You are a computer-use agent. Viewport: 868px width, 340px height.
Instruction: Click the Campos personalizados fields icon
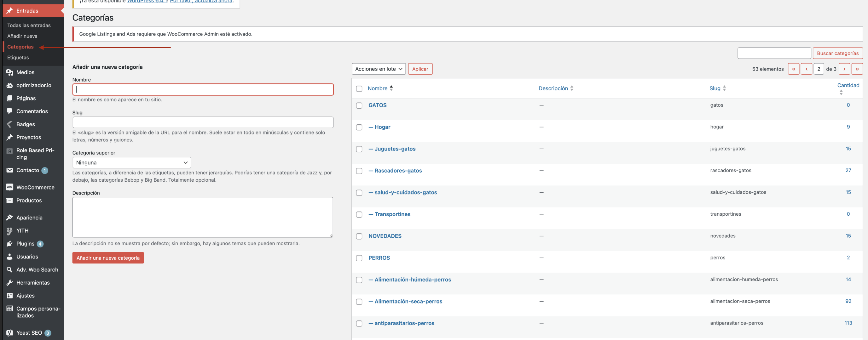(x=9, y=309)
